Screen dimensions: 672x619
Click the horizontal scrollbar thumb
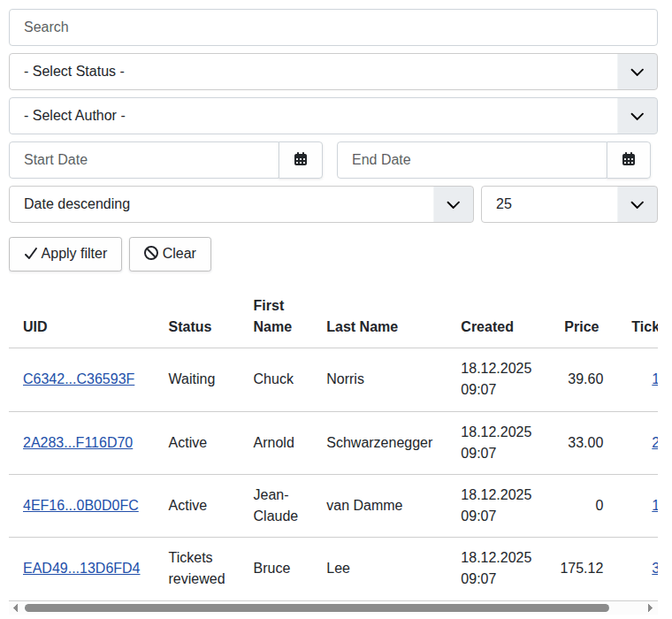(x=317, y=608)
